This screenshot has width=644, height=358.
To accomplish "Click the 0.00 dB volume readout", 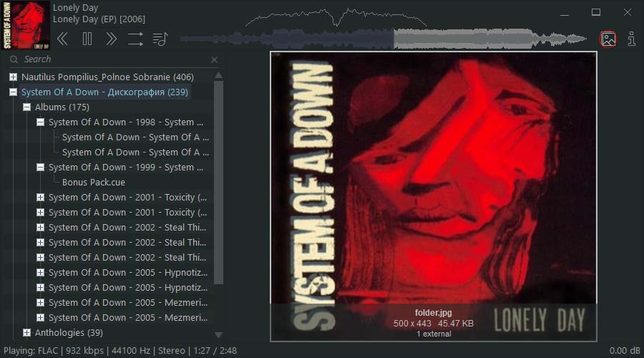I will [625, 351].
